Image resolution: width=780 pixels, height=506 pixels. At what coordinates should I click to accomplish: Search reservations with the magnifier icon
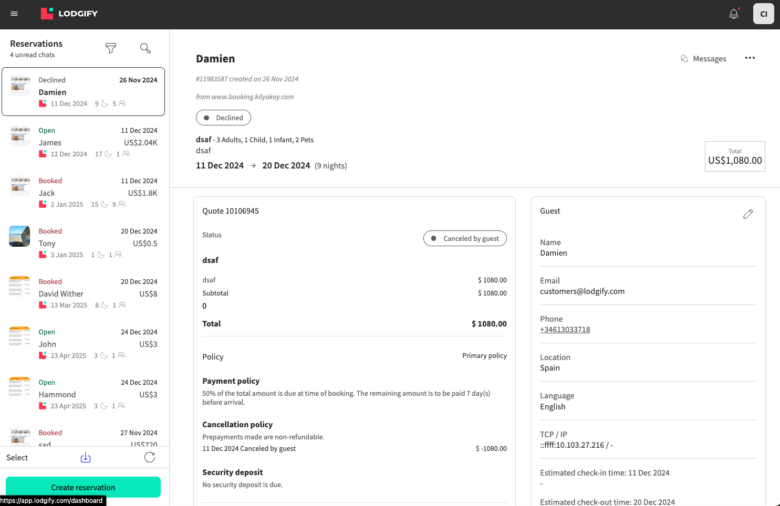coord(145,48)
